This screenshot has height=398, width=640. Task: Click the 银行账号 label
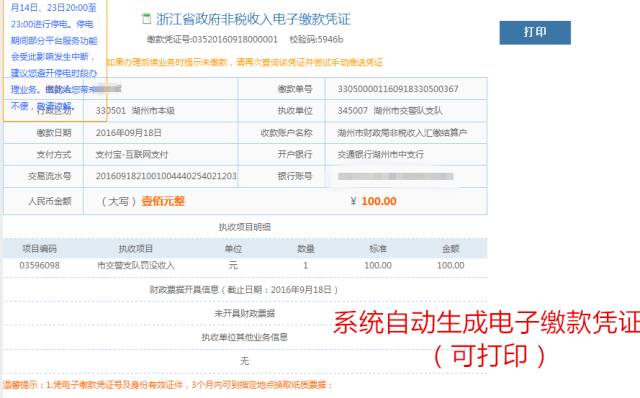click(x=295, y=176)
